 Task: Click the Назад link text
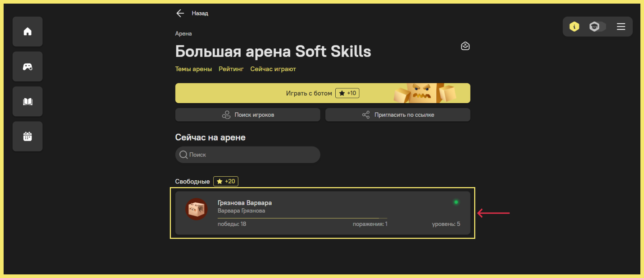coord(200,13)
